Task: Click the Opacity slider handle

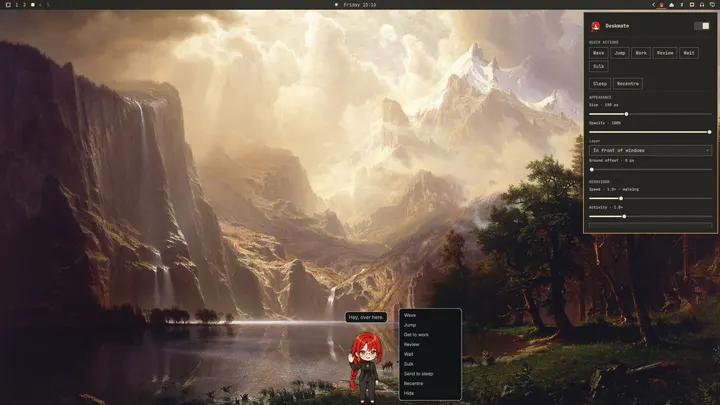Action: [709, 132]
